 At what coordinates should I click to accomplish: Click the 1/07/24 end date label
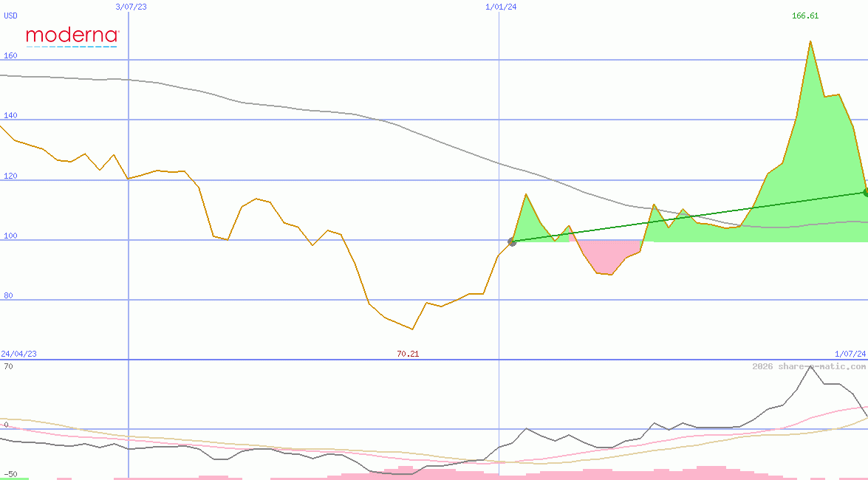[850, 354]
